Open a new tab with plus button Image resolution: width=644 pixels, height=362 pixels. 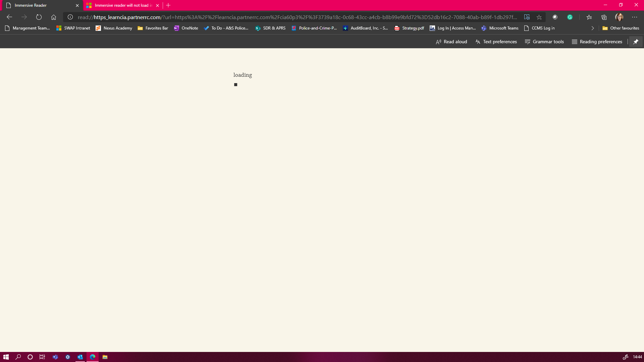[168, 5]
